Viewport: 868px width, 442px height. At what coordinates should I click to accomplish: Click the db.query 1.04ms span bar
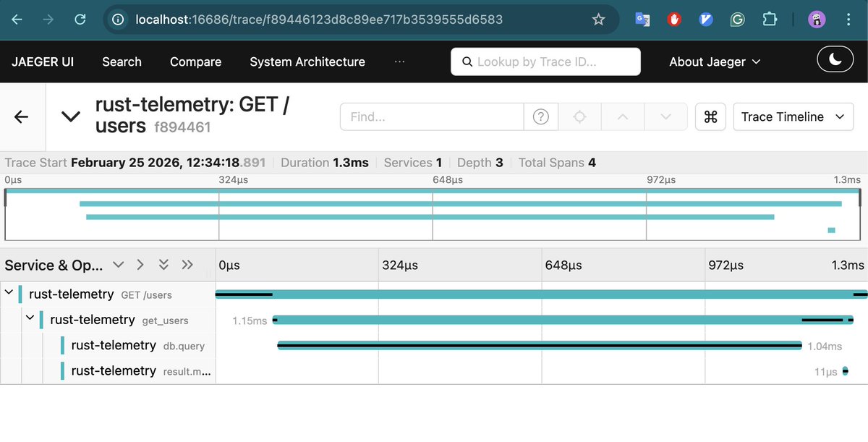coord(540,345)
